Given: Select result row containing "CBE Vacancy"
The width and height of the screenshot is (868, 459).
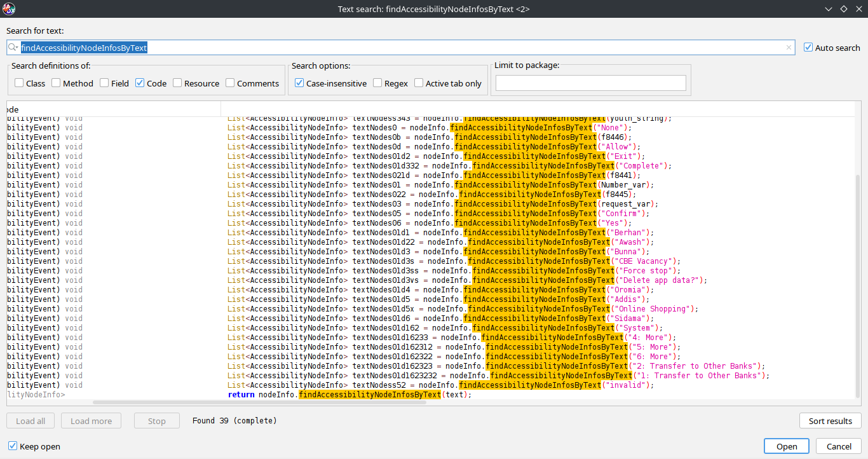Looking at the screenshot, I should pos(431,261).
